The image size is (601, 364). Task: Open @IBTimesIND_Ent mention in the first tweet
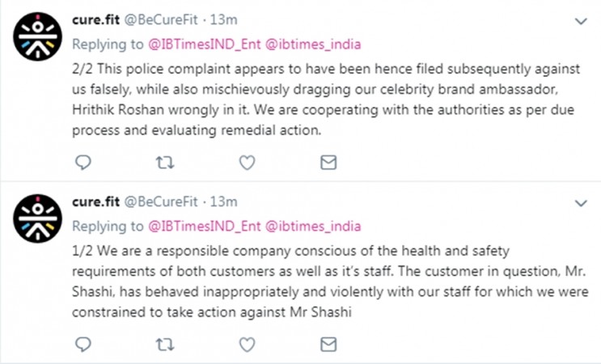[205, 44]
